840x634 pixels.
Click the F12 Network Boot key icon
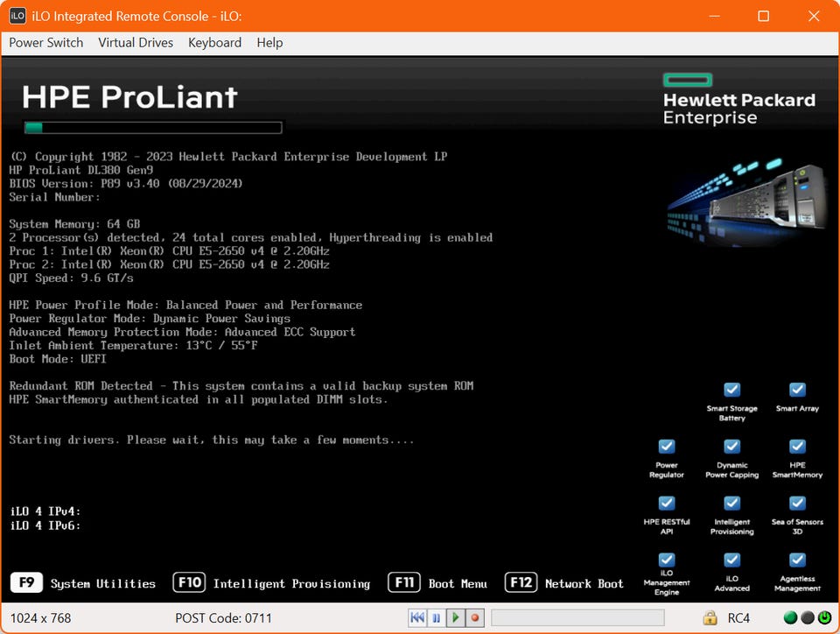(521, 582)
